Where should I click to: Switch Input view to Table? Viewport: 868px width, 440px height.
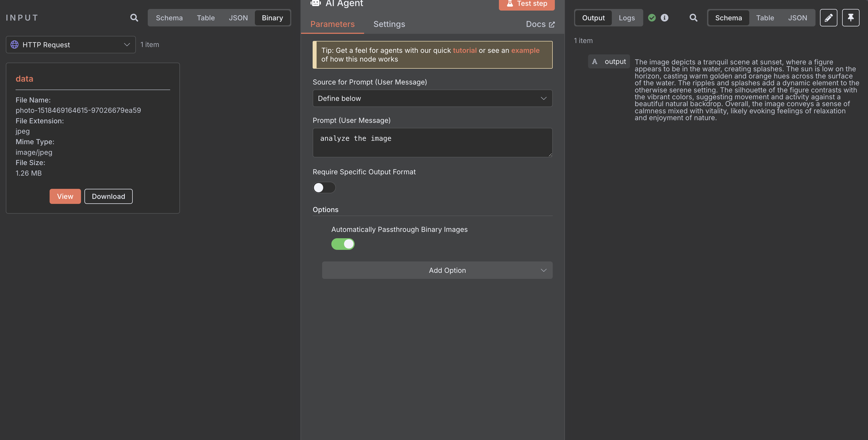pyautogui.click(x=206, y=17)
